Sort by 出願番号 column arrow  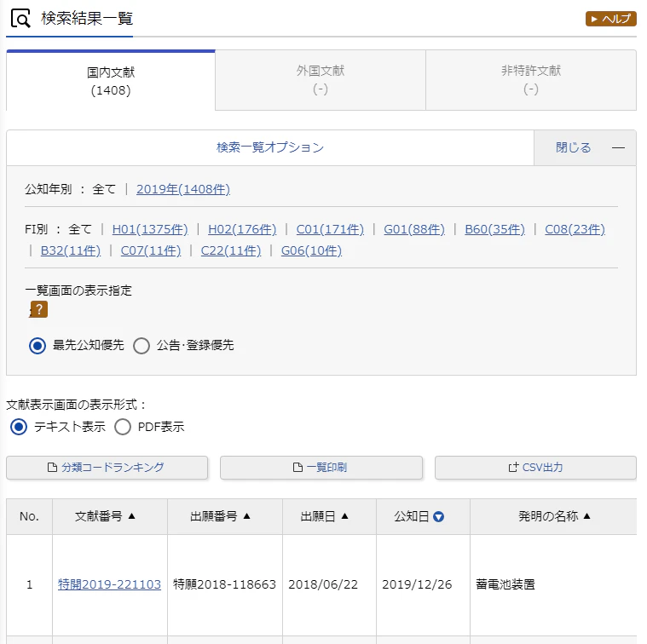(x=246, y=516)
